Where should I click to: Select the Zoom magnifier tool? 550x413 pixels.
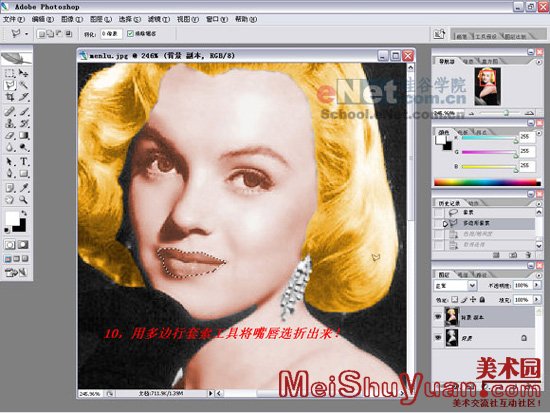click(24, 200)
